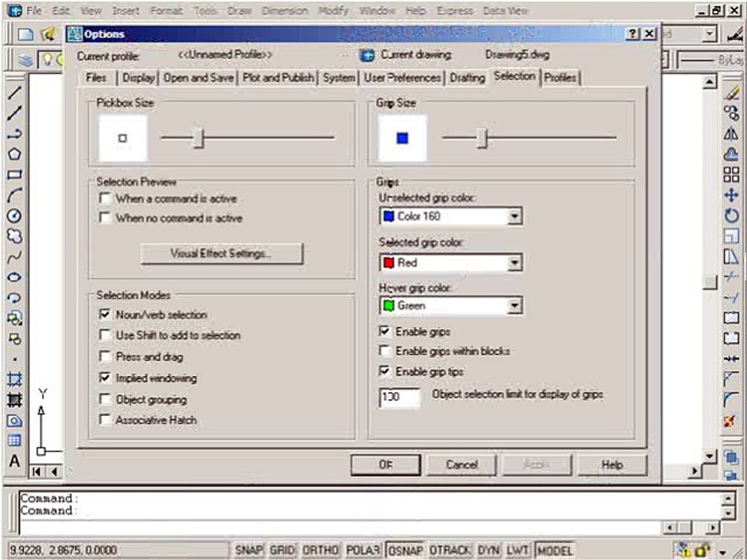This screenshot has height=560, width=747.
Task: Enable 'When a command is active' preview
Action: [105, 198]
